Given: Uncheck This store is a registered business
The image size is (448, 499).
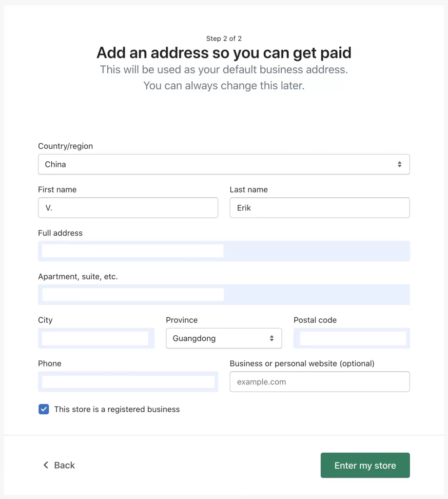Looking at the screenshot, I should coord(43,409).
